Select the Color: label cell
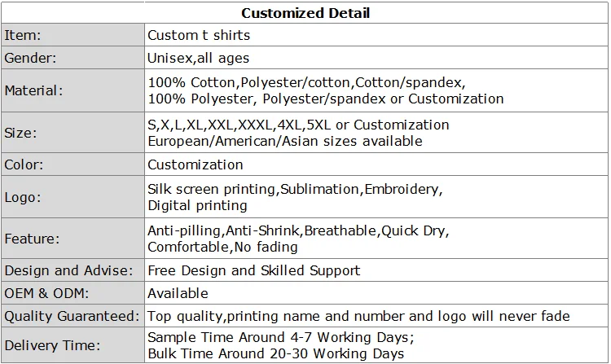 [73, 164]
